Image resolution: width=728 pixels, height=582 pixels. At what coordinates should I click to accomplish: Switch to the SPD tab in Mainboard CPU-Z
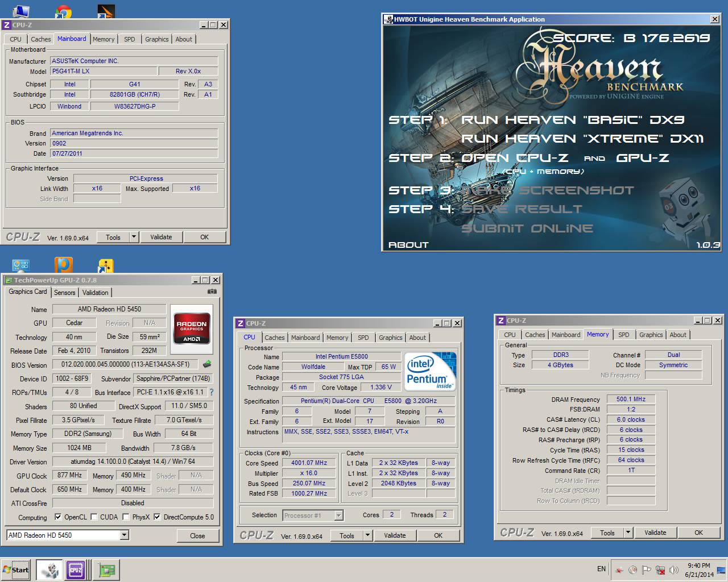coord(130,39)
